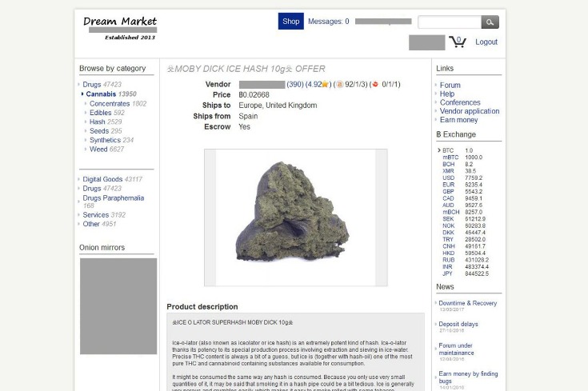Select USD exchange currency

click(448, 178)
